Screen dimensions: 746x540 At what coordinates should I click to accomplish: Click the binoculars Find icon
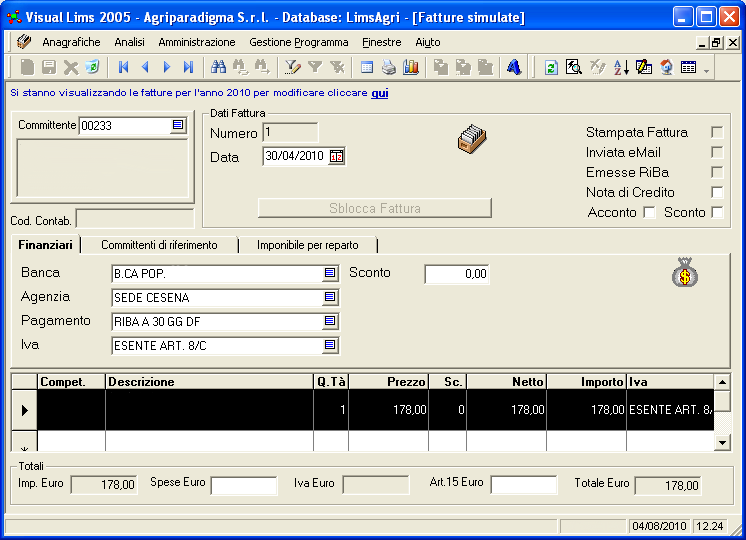(x=218, y=67)
